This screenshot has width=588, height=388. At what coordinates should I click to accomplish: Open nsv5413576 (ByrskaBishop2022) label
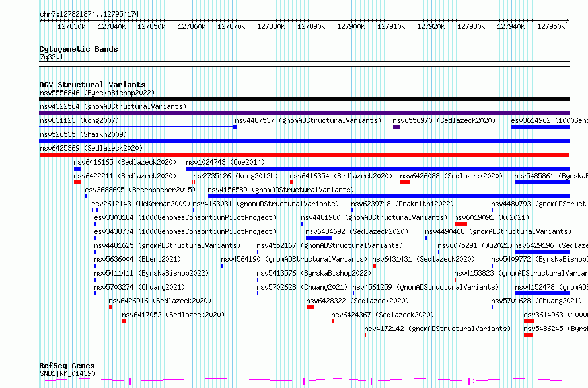pyautogui.click(x=314, y=273)
